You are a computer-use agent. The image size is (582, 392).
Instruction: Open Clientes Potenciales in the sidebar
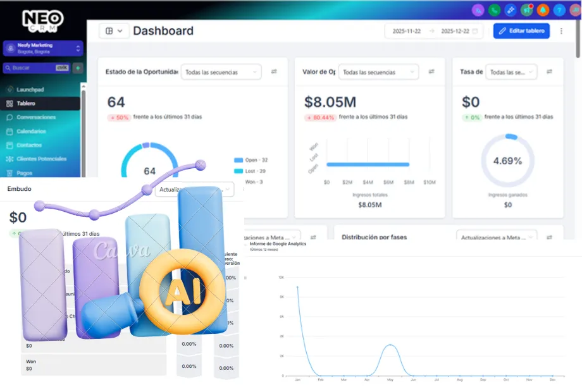coord(40,159)
